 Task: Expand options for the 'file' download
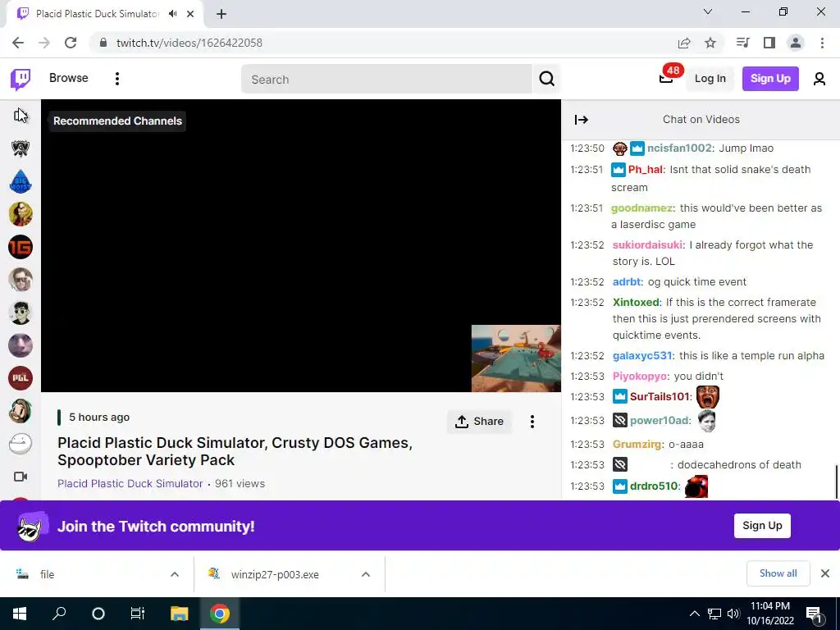coord(175,574)
